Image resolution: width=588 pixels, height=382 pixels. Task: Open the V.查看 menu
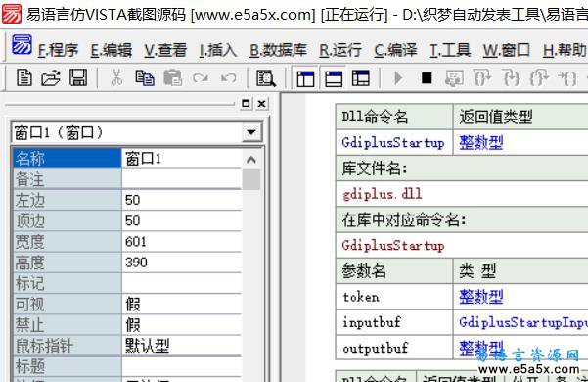[x=165, y=50]
